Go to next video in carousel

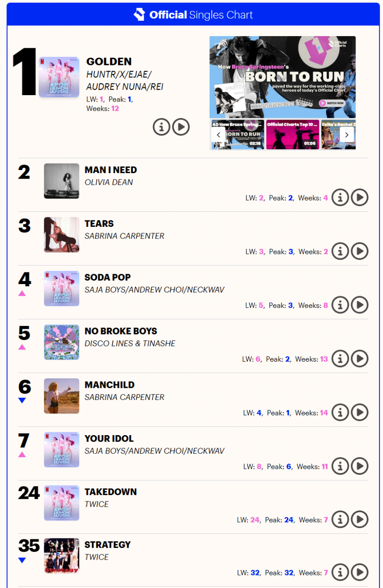[x=347, y=134]
